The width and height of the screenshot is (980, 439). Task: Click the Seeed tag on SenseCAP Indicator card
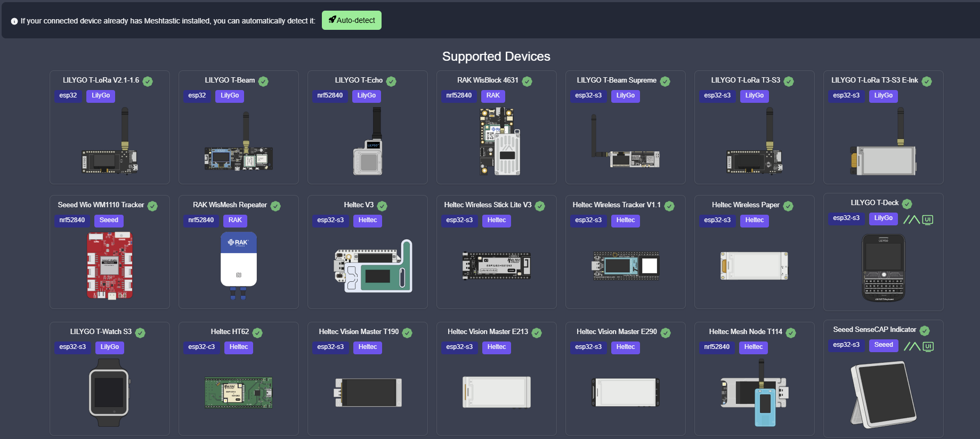click(x=883, y=345)
